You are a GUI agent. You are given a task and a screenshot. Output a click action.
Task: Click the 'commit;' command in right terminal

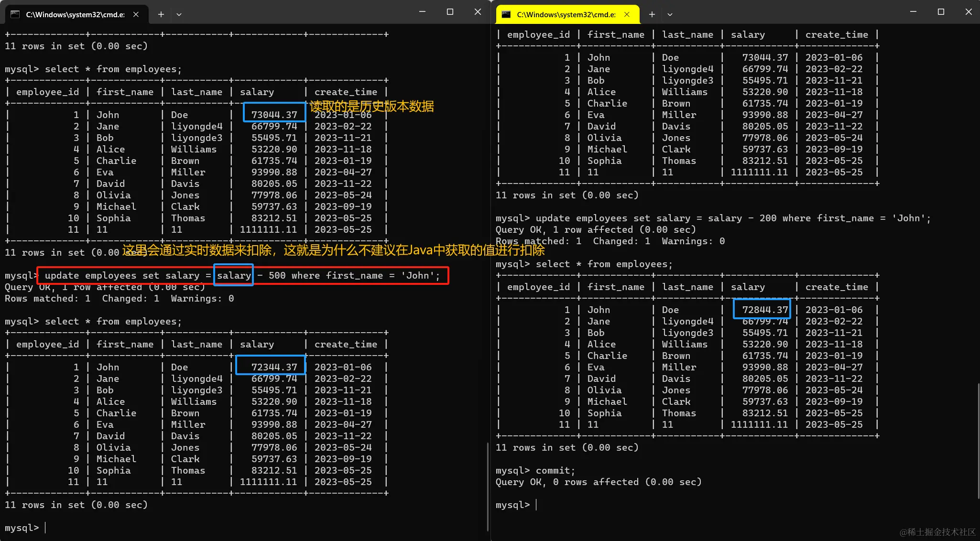[x=555, y=470]
